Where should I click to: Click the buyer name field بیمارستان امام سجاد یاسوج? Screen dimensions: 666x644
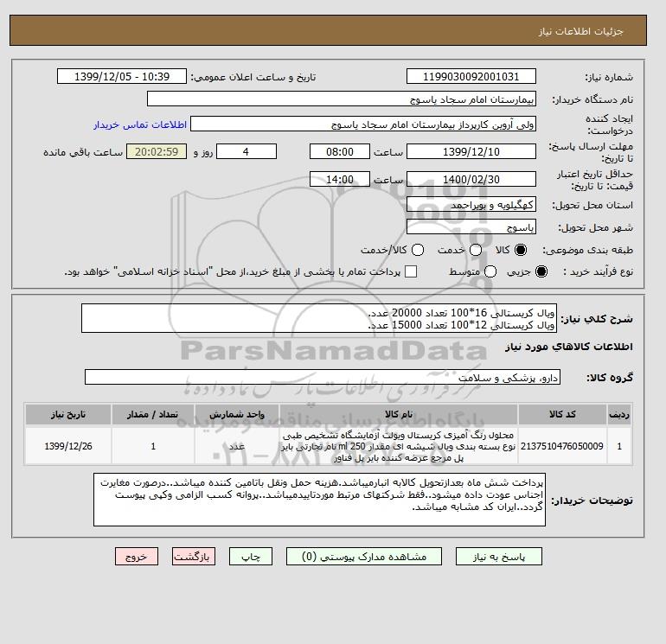pos(342,99)
